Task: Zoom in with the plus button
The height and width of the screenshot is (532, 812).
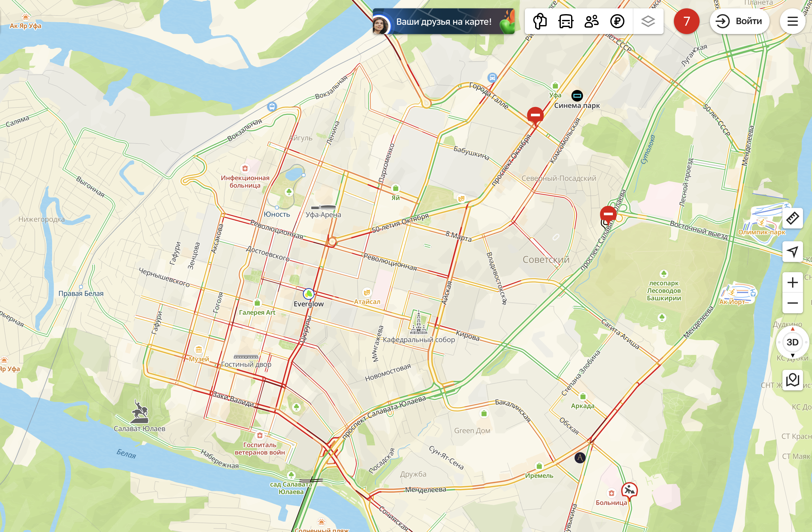Action: click(x=792, y=283)
